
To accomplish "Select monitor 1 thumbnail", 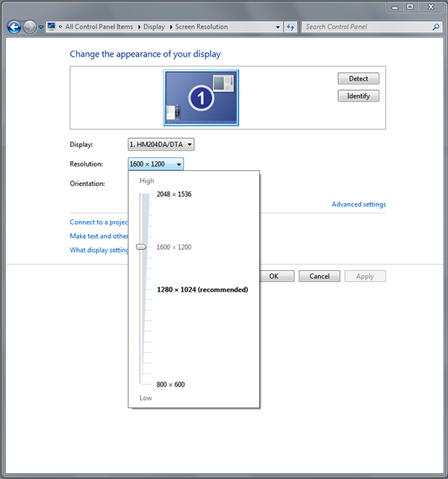I will [x=201, y=98].
